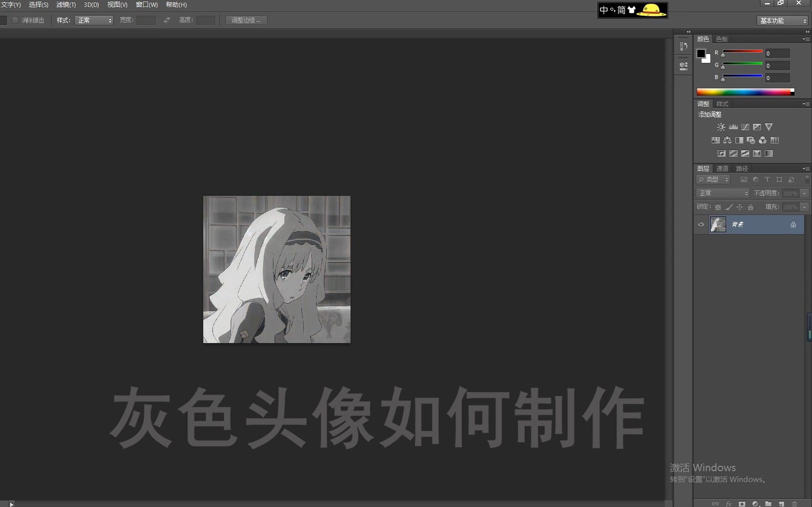Open the opacity (不透明度) dropdown arrow
The height and width of the screenshot is (507, 812).
coord(804,193)
